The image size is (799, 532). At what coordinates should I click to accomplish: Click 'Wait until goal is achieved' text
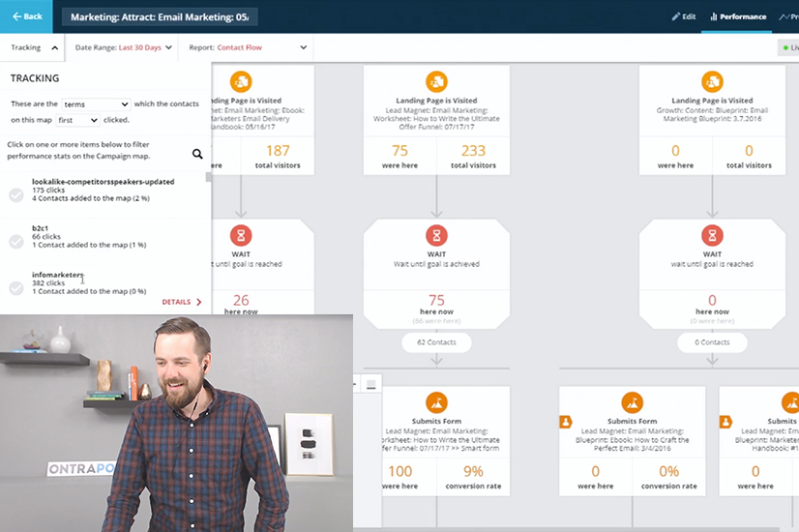[x=436, y=264]
